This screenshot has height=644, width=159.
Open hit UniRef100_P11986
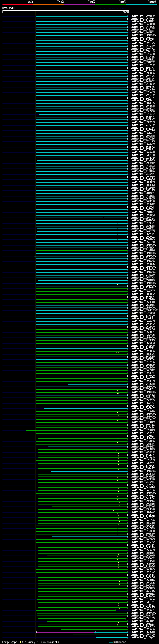pyautogui.click(x=143, y=567)
